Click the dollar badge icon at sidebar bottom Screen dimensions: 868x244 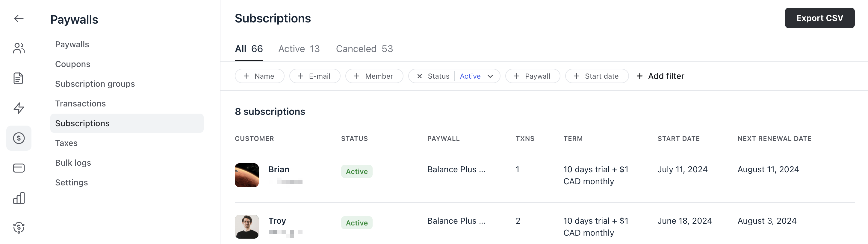coord(19,228)
